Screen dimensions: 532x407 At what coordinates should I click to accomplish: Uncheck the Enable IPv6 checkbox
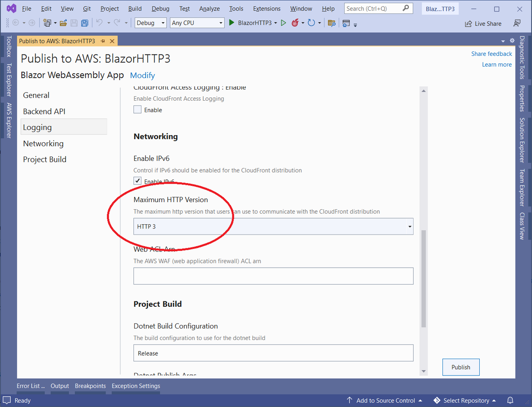(x=137, y=181)
